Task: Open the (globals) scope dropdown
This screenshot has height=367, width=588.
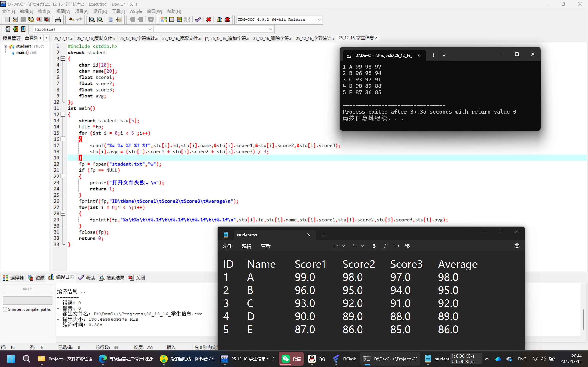Action: [x=150, y=29]
